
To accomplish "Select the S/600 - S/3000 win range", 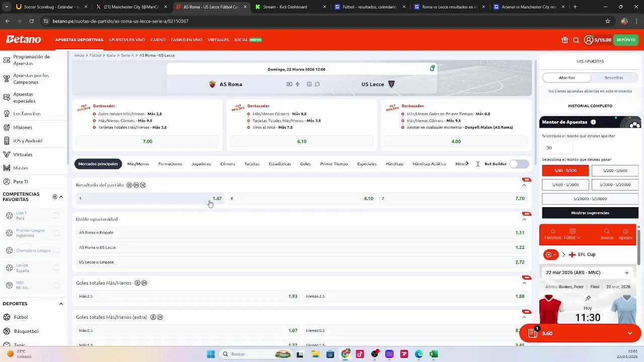I will (x=565, y=185).
